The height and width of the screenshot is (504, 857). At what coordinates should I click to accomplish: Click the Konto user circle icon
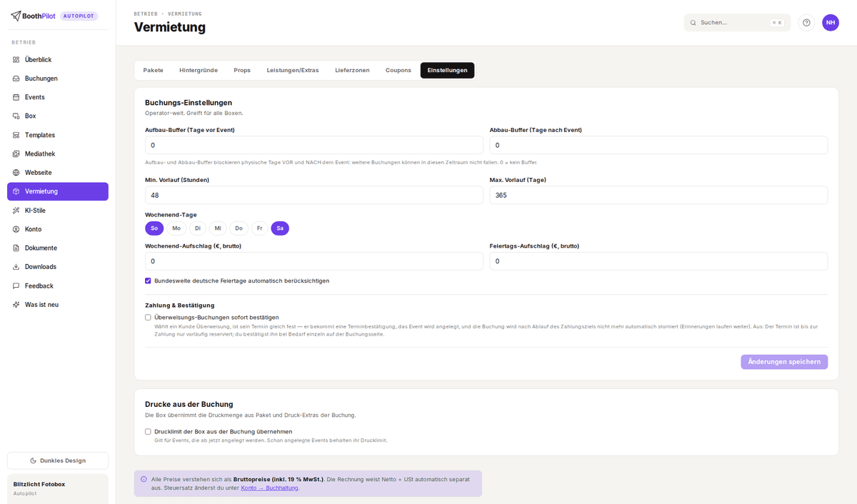pyautogui.click(x=16, y=229)
